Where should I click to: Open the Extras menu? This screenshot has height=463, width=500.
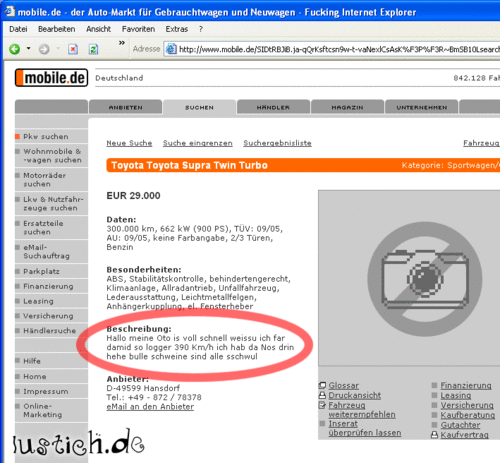[177, 29]
